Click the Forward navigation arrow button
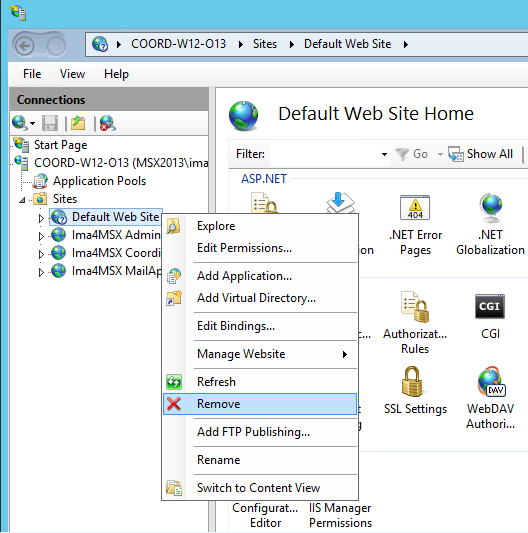The image size is (528, 533). click(x=56, y=45)
